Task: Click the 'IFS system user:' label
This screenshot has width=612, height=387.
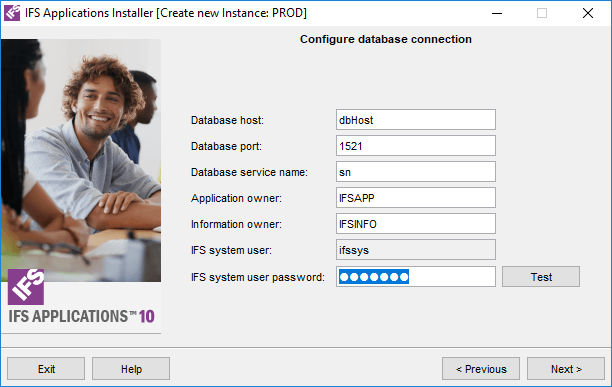Action: [x=231, y=250]
